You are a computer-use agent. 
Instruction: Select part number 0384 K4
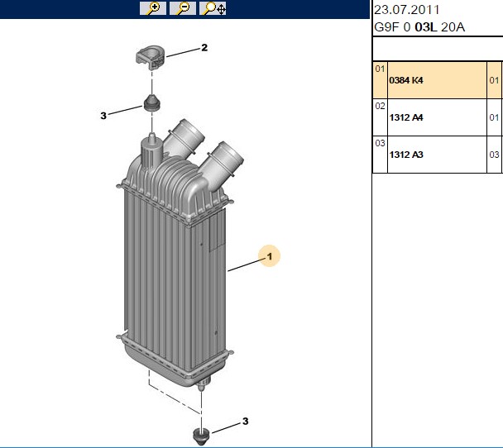pos(406,80)
